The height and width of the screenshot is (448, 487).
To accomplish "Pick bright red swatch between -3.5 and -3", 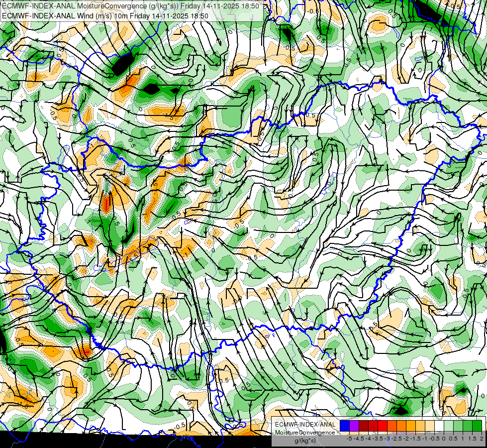I will (383, 426).
